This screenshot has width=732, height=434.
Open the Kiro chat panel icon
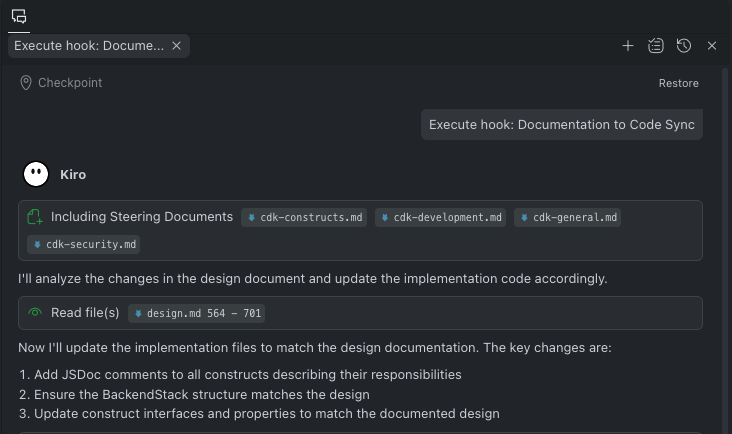(x=19, y=16)
